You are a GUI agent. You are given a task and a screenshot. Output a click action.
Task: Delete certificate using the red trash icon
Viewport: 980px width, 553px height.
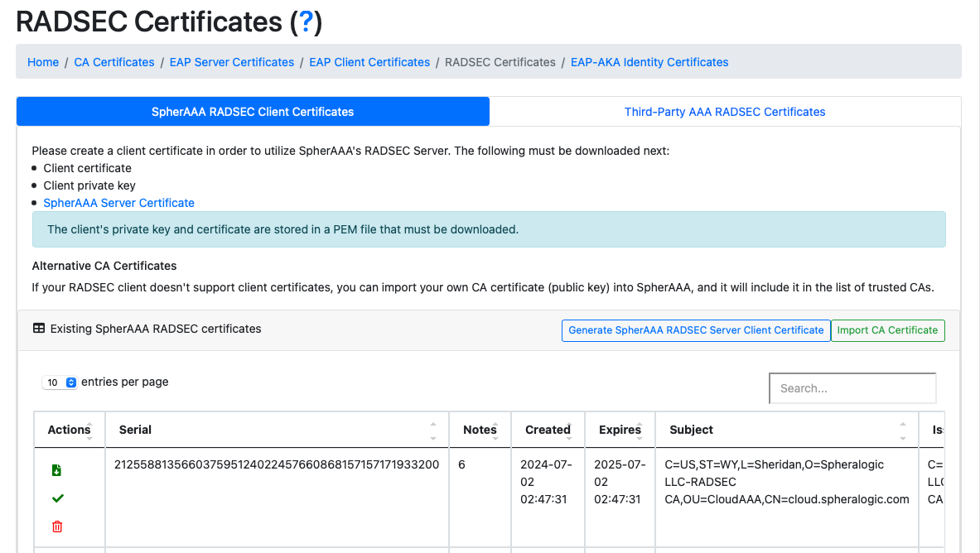click(x=57, y=527)
